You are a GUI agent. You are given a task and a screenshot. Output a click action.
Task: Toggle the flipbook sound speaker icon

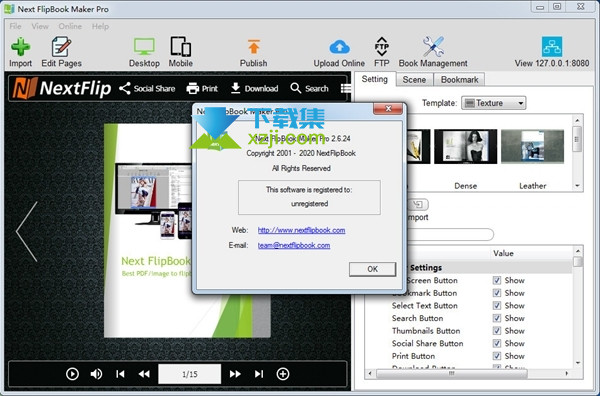pos(96,374)
